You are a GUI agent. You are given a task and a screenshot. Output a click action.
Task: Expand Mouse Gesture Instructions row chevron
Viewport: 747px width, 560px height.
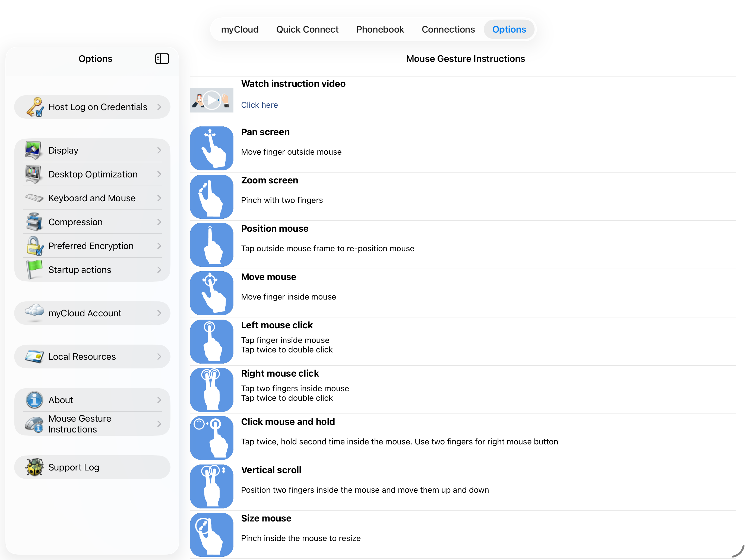point(159,424)
